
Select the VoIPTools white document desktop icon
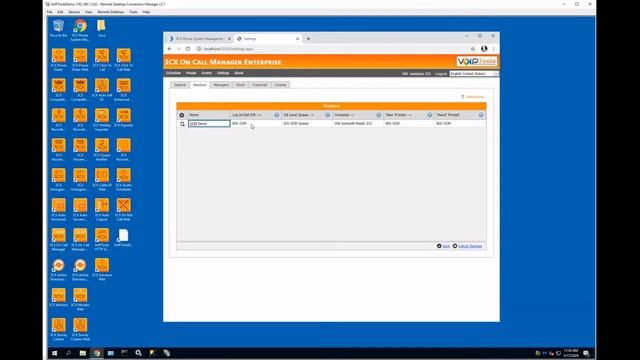pyautogui.click(x=123, y=238)
